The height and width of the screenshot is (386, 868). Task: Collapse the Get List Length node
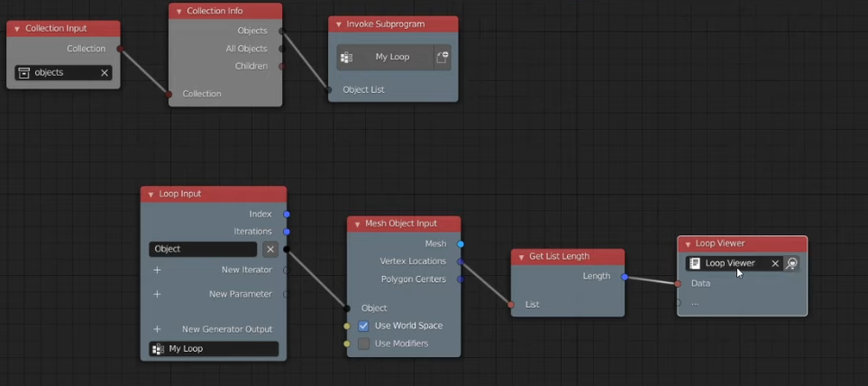point(520,257)
